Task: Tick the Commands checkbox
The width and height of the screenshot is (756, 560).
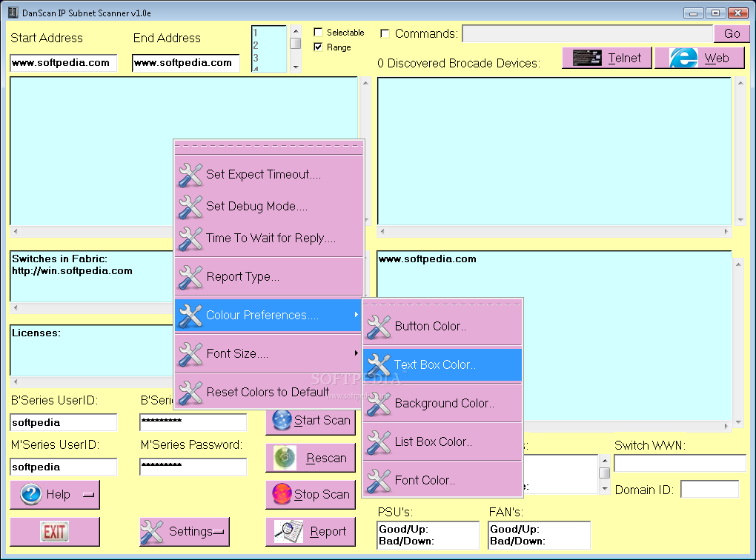Action: coord(385,33)
